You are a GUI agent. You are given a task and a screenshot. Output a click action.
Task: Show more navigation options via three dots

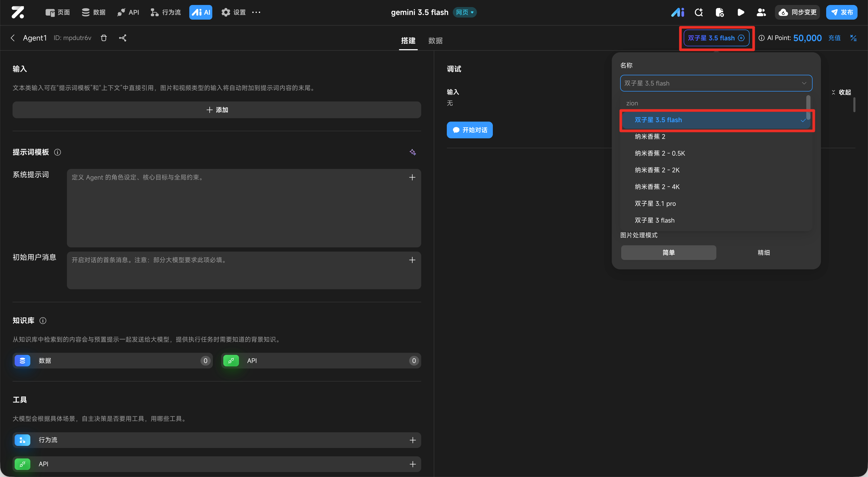256,12
